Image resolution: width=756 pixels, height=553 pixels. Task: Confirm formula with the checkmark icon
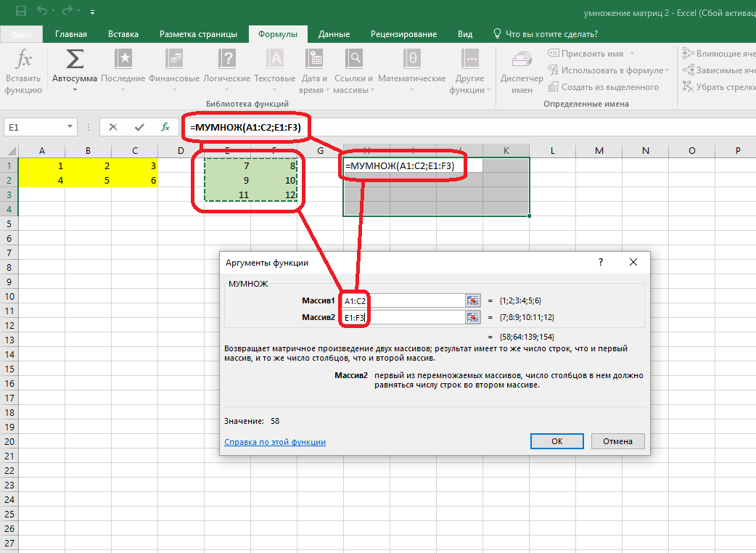(139, 127)
